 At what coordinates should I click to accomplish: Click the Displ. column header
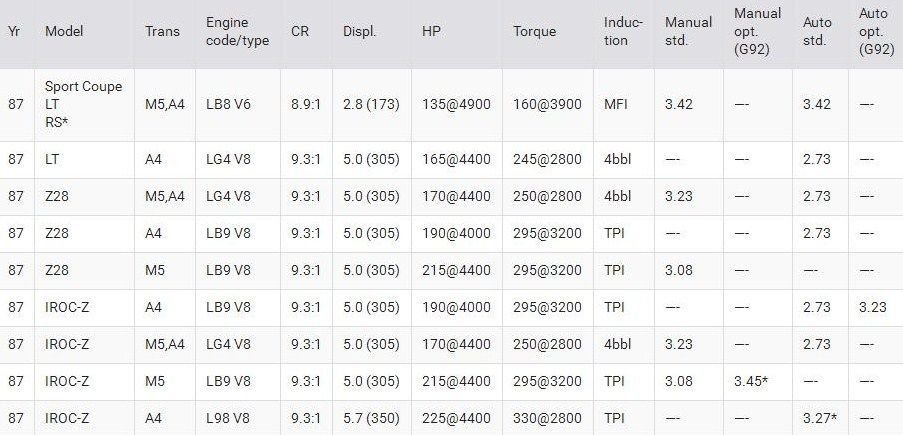pos(359,31)
